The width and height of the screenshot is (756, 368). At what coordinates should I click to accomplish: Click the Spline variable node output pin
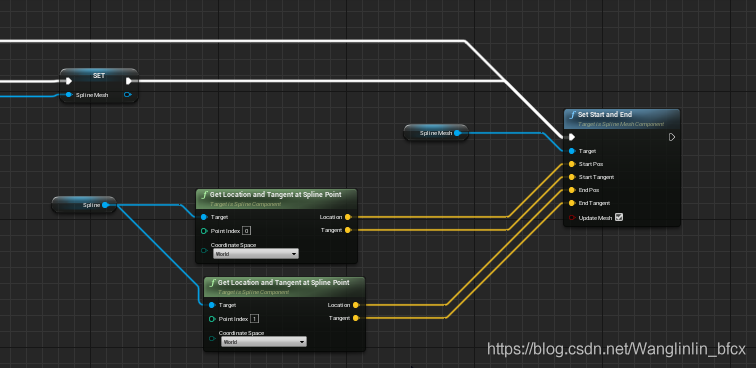(x=105, y=205)
